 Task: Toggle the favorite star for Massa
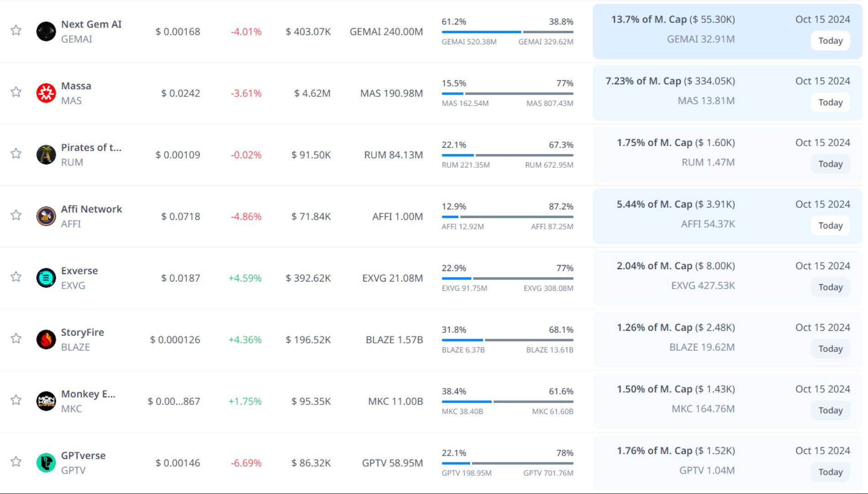pos(16,92)
